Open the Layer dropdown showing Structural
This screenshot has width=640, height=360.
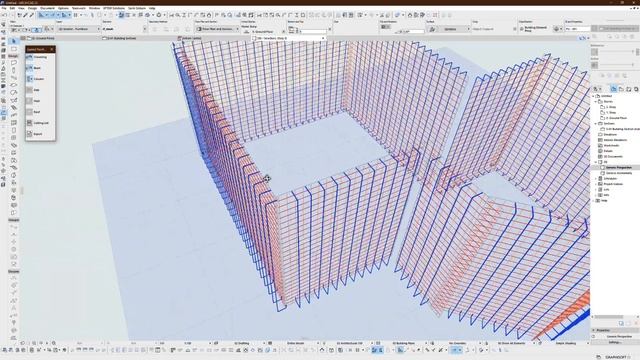pyautogui.click(x=78, y=29)
